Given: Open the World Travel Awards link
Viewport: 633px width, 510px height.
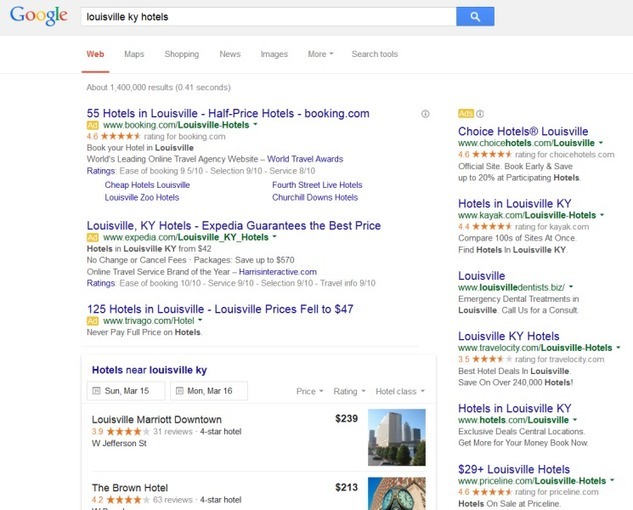Looking at the screenshot, I should click(305, 159).
